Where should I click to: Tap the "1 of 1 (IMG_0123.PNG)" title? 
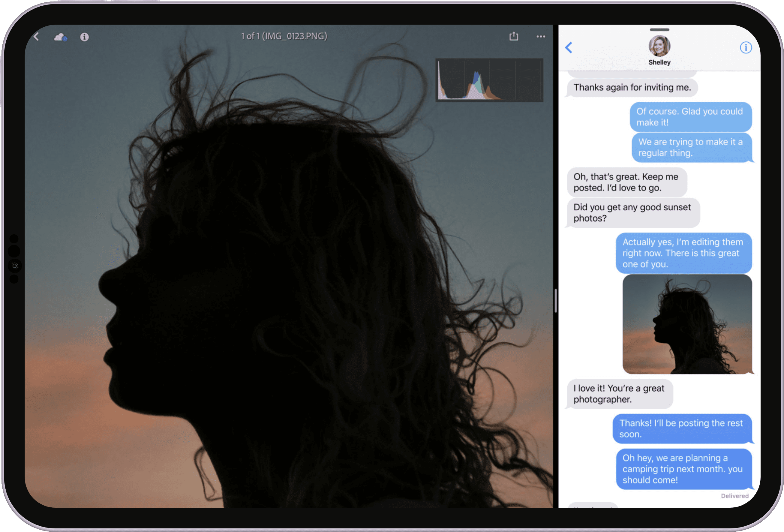click(x=284, y=36)
